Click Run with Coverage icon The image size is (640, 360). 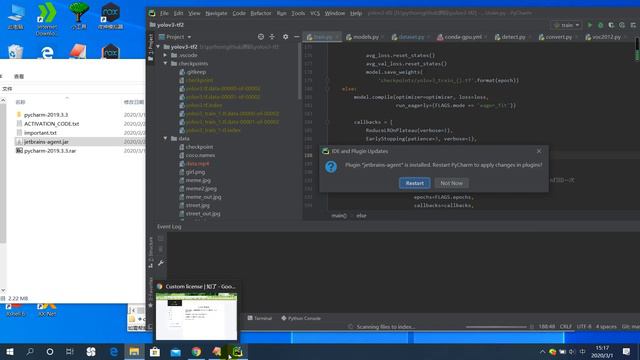point(611,25)
